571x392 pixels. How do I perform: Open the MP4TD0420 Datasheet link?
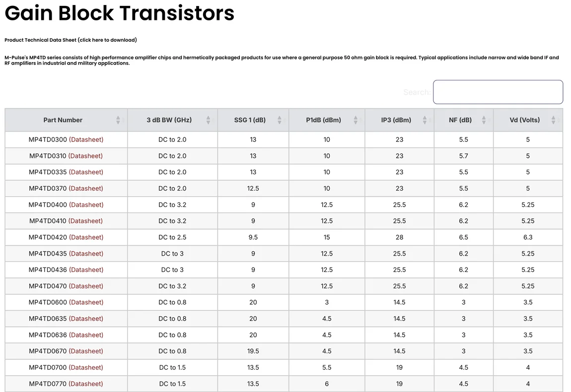coord(86,237)
